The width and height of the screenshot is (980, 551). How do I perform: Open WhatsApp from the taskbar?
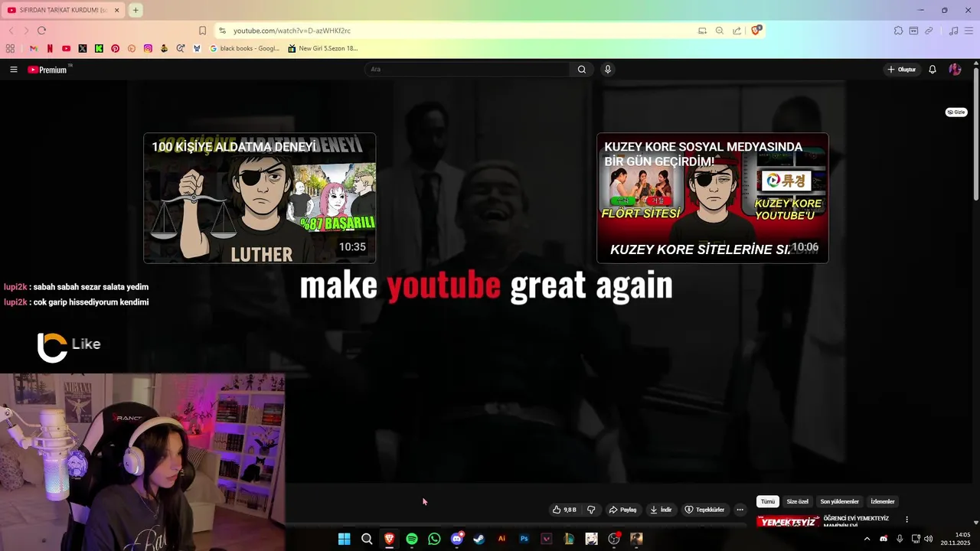click(434, 539)
